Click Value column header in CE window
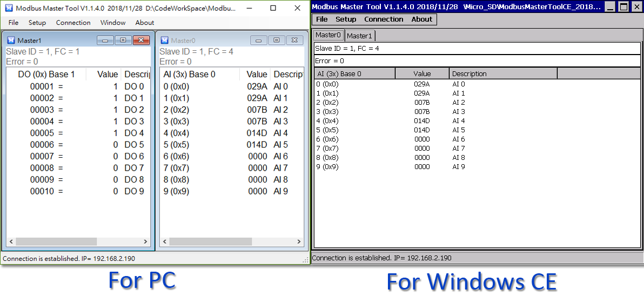The image size is (644, 296). point(422,74)
